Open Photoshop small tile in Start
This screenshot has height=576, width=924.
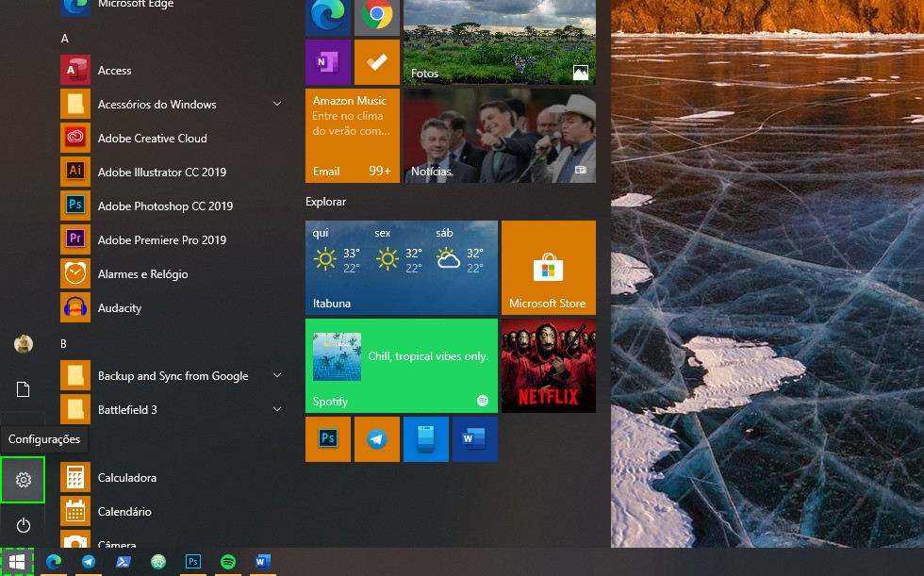coord(328,438)
